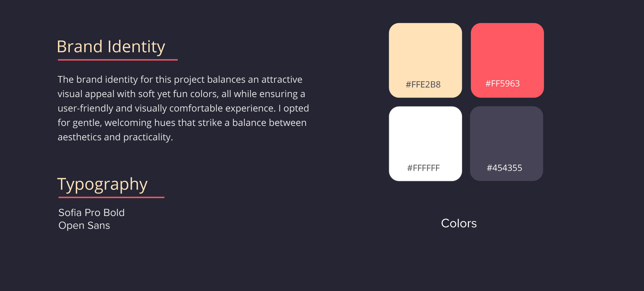Click the #FFE2B8 hex code label
Image resolution: width=644 pixels, height=291 pixels.
click(423, 84)
